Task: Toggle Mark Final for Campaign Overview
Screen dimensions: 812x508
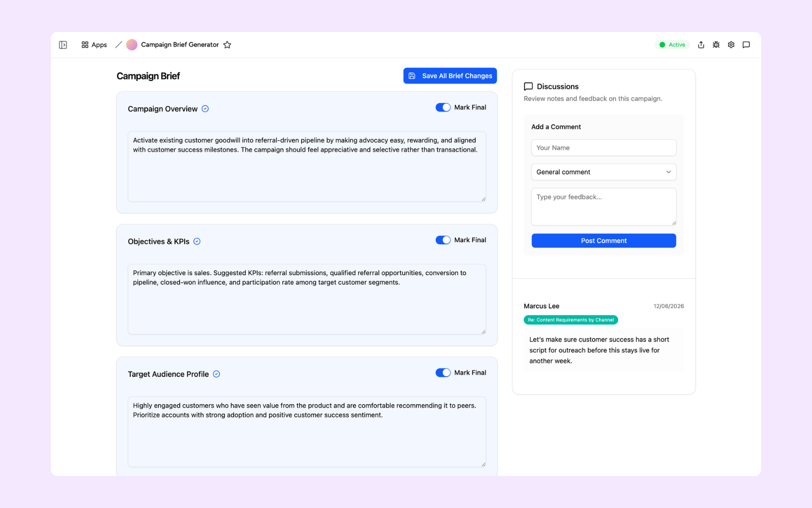Action: tap(443, 107)
